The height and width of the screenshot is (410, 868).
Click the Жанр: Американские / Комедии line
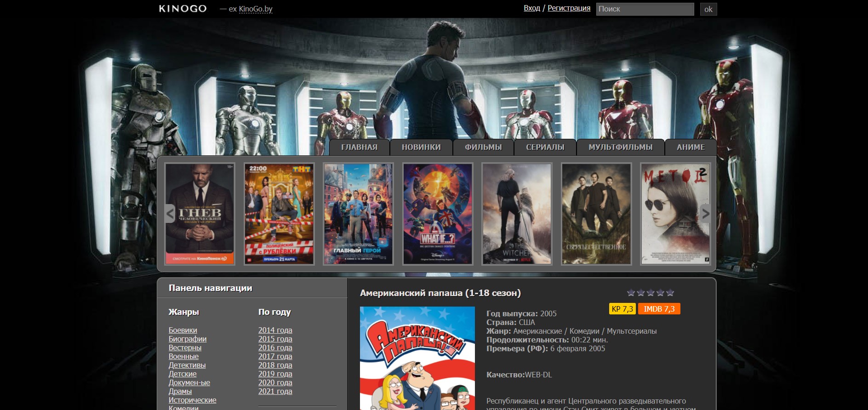[x=571, y=331]
